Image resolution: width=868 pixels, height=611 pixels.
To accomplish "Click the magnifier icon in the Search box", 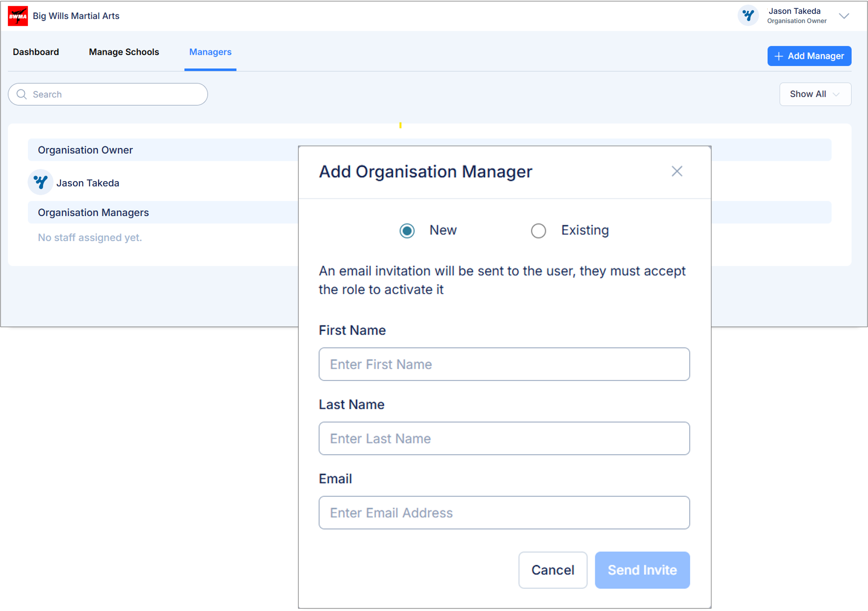I will [x=22, y=94].
